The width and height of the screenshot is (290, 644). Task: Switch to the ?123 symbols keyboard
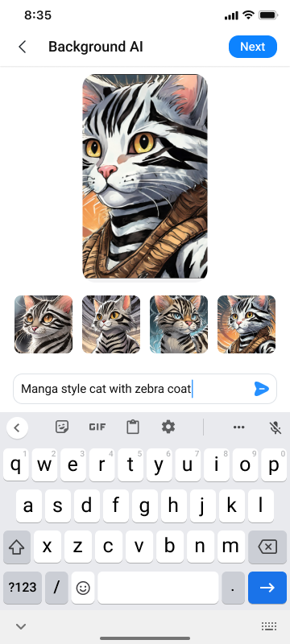(23, 588)
